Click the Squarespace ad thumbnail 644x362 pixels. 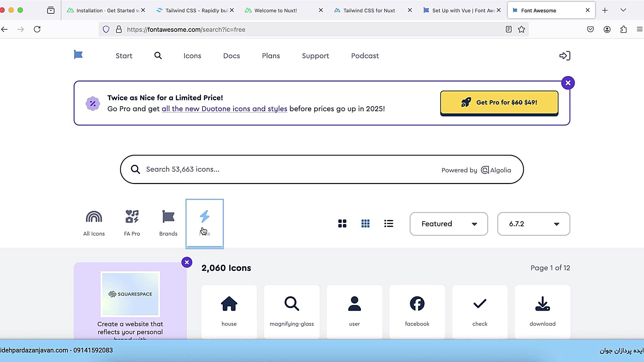click(130, 294)
